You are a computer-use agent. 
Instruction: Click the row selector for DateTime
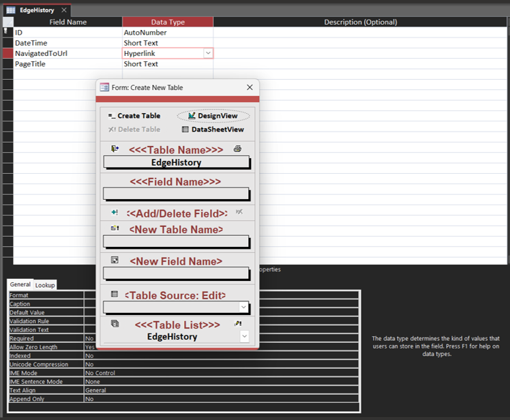[x=7, y=43]
